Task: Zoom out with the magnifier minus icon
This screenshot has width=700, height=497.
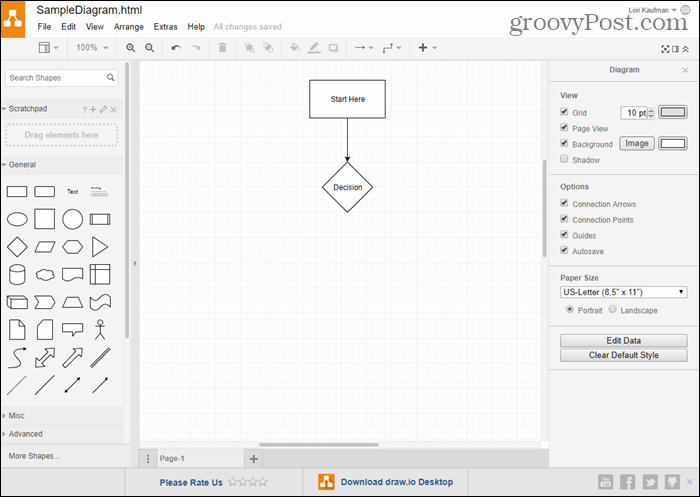Action: [150, 48]
